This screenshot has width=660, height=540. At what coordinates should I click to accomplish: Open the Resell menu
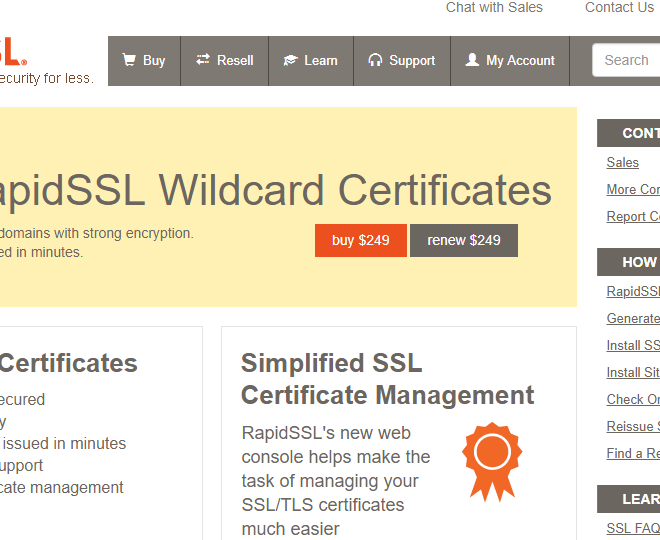point(224,61)
